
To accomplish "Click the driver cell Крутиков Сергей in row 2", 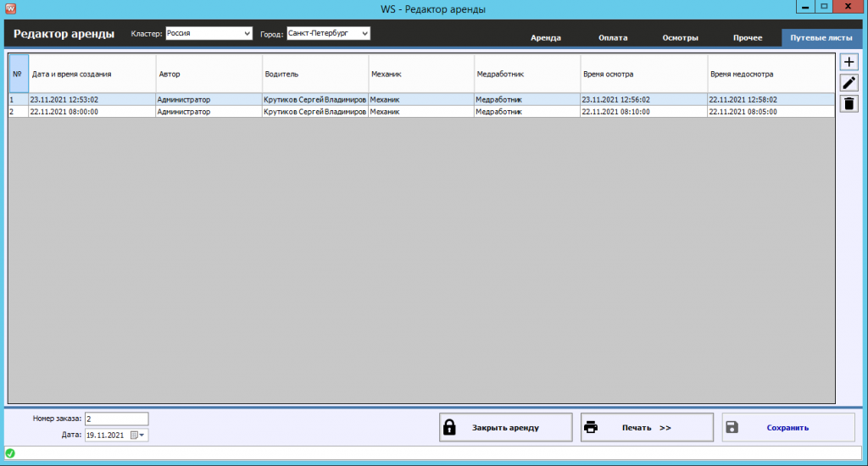I will (x=315, y=111).
